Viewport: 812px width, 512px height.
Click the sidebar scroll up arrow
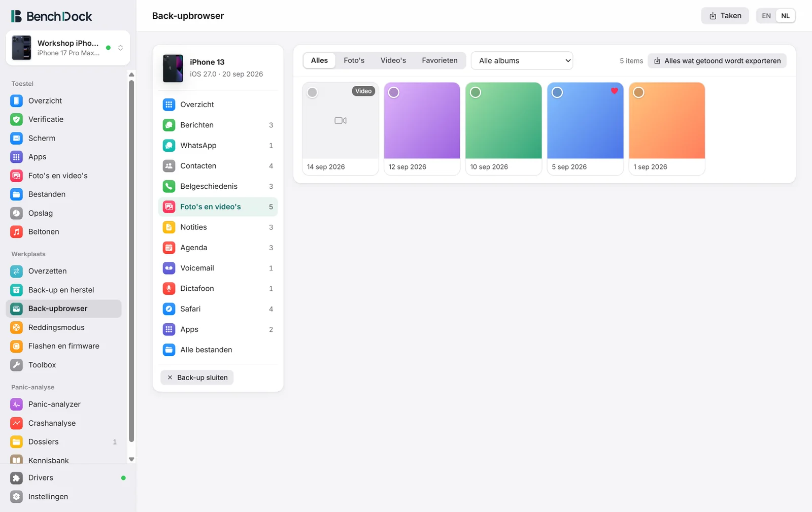[131, 75]
